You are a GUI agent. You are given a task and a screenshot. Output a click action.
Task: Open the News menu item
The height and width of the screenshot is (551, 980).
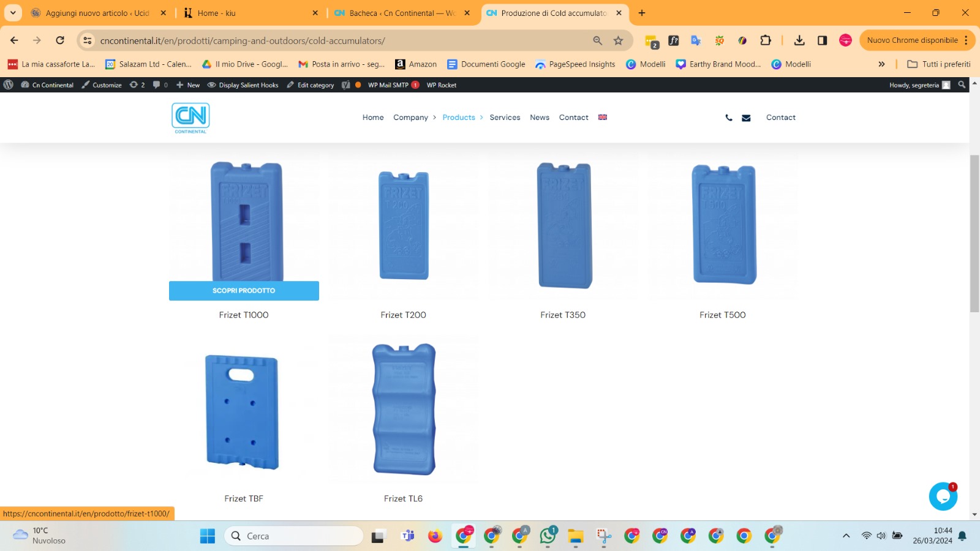click(540, 118)
